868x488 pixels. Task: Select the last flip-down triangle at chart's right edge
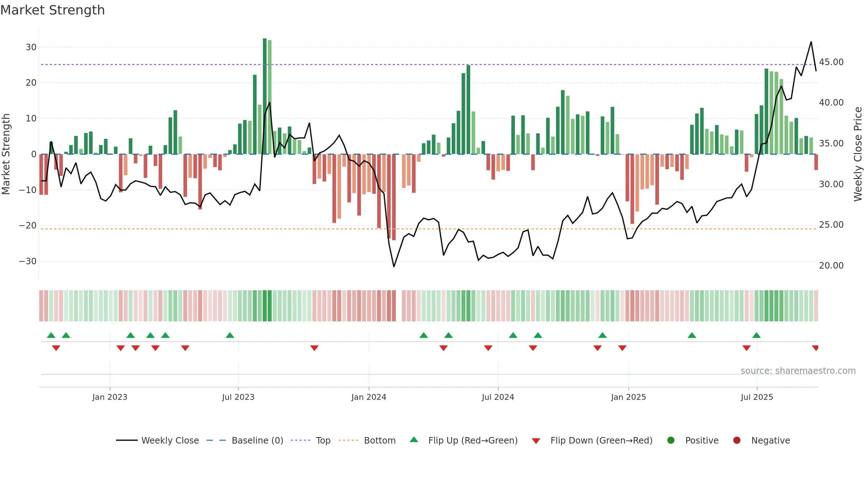click(x=815, y=348)
